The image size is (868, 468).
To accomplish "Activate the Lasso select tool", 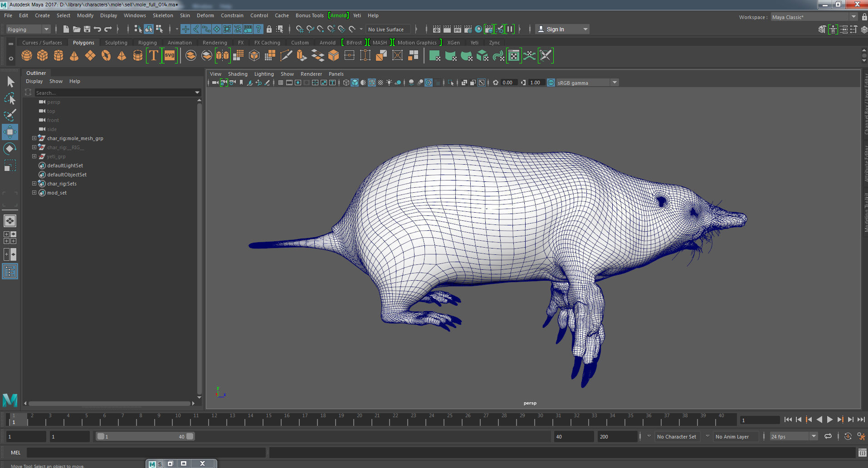I will (x=10, y=98).
